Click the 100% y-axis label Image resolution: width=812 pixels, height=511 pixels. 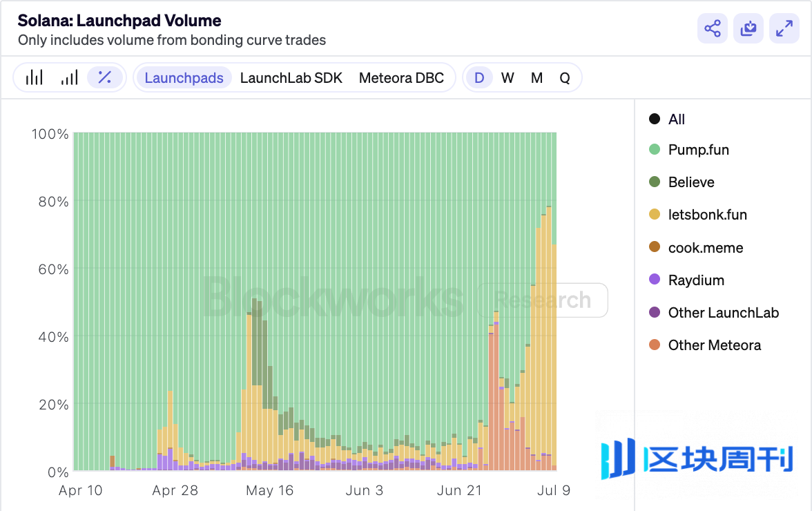(x=50, y=134)
